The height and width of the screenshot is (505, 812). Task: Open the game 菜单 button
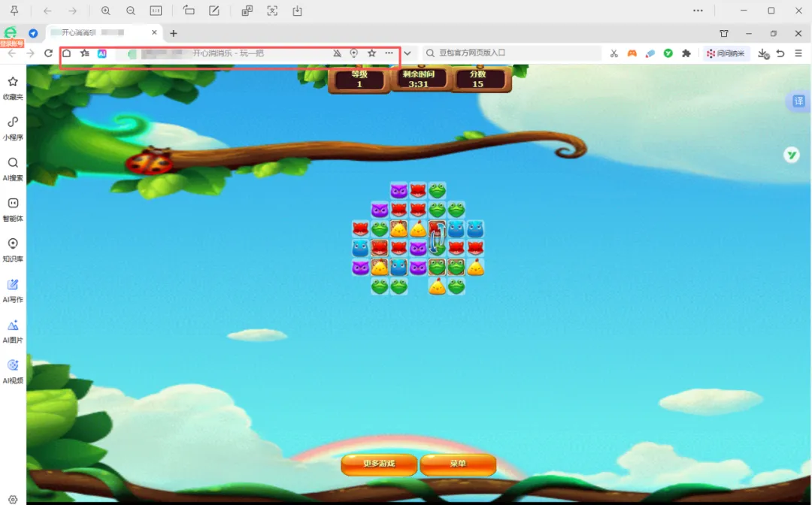tap(459, 464)
